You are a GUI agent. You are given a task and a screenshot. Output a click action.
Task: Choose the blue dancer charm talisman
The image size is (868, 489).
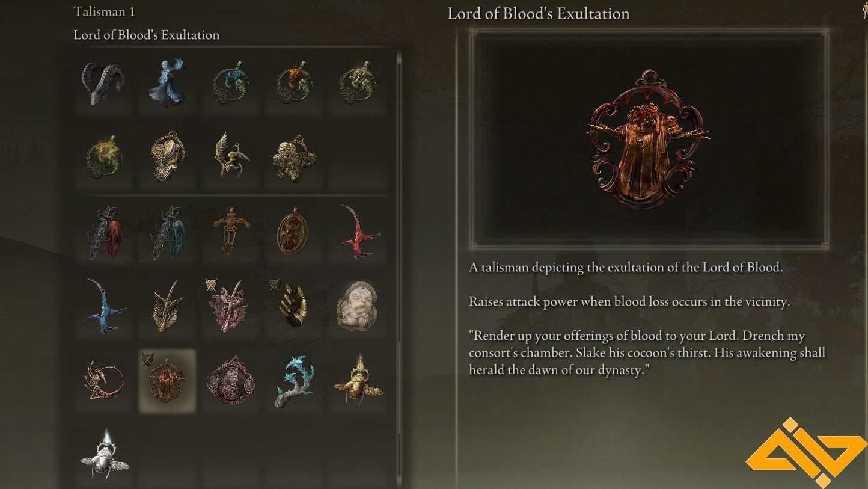point(166,83)
